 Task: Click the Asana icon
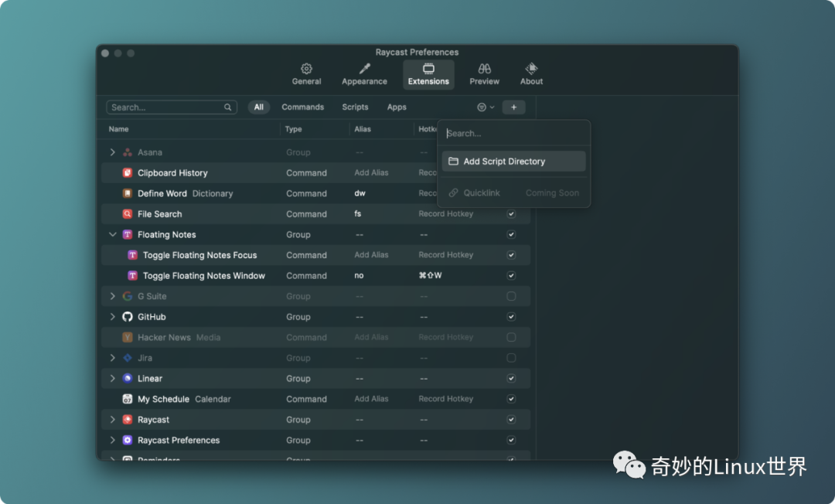128,152
